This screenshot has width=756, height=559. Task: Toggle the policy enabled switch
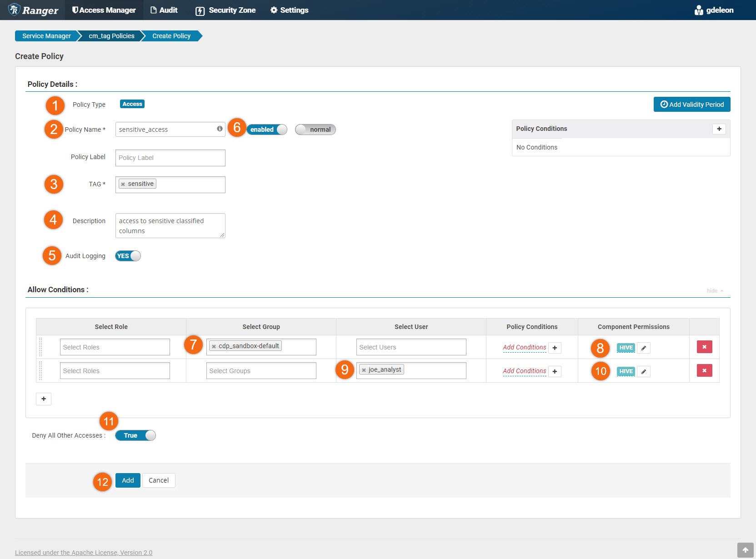tap(267, 130)
